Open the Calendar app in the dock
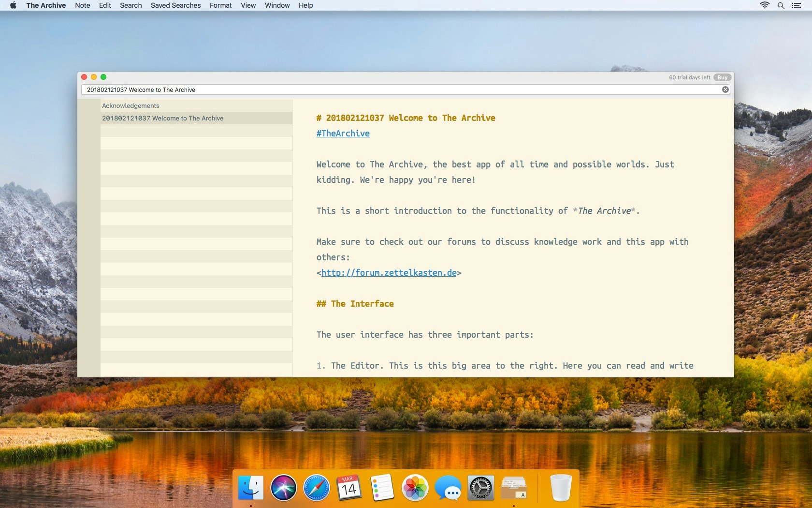This screenshot has width=812, height=508. (x=349, y=487)
